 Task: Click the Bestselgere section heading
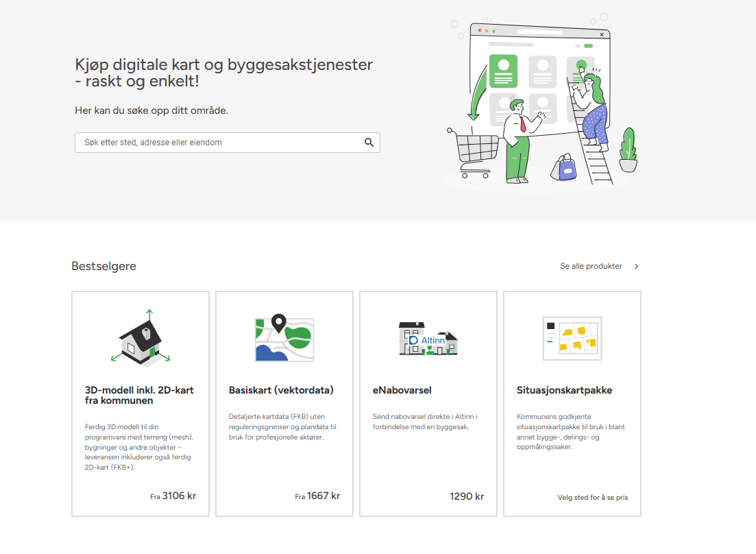coord(103,266)
